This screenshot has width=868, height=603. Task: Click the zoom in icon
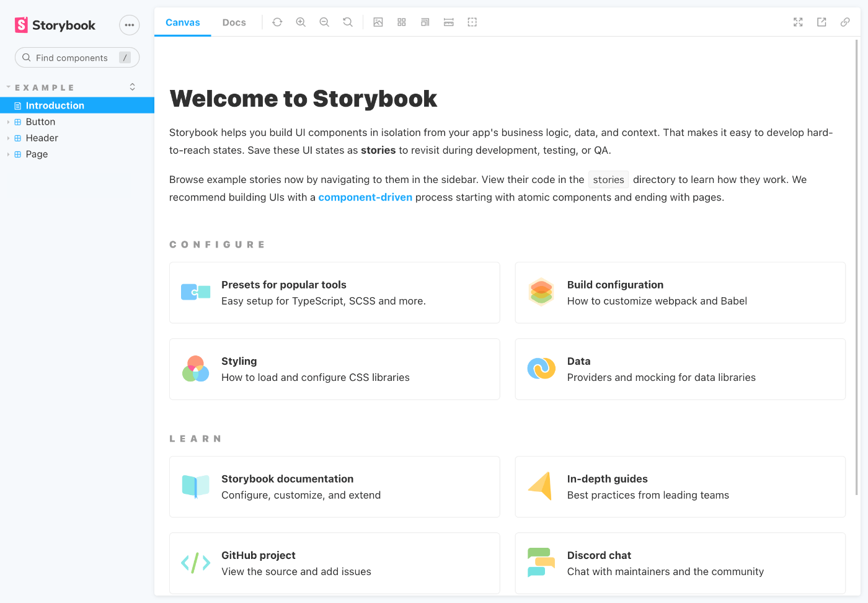(301, 22)
